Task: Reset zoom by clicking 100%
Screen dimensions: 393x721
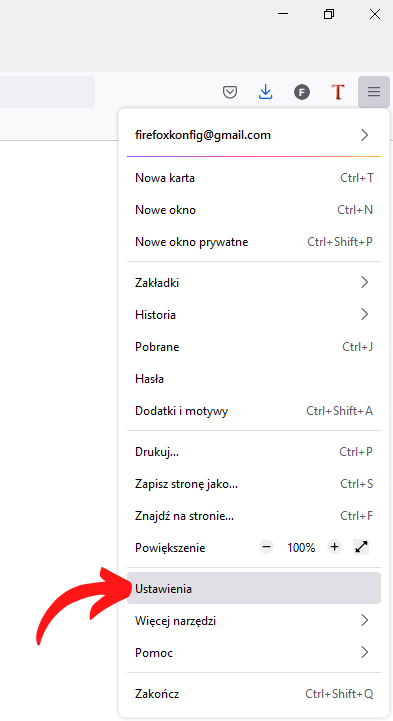Action: (301, 548)
